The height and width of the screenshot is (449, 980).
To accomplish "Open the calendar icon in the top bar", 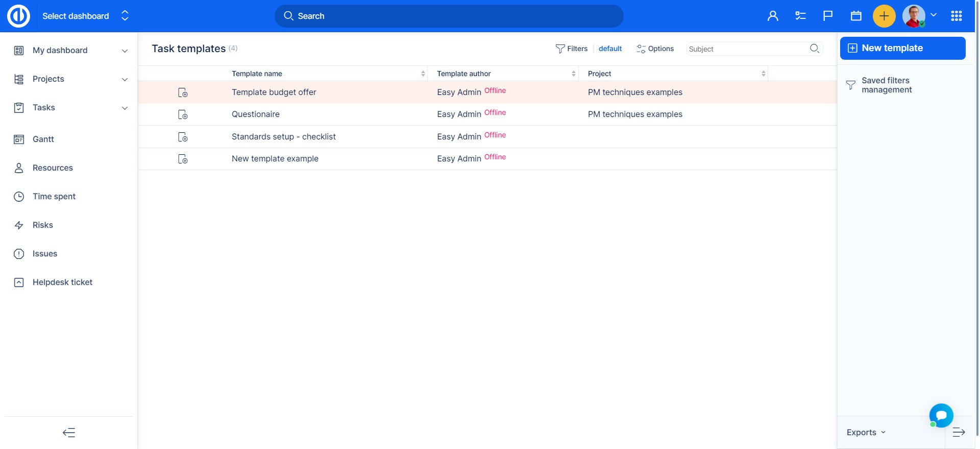I will (856, 16).
